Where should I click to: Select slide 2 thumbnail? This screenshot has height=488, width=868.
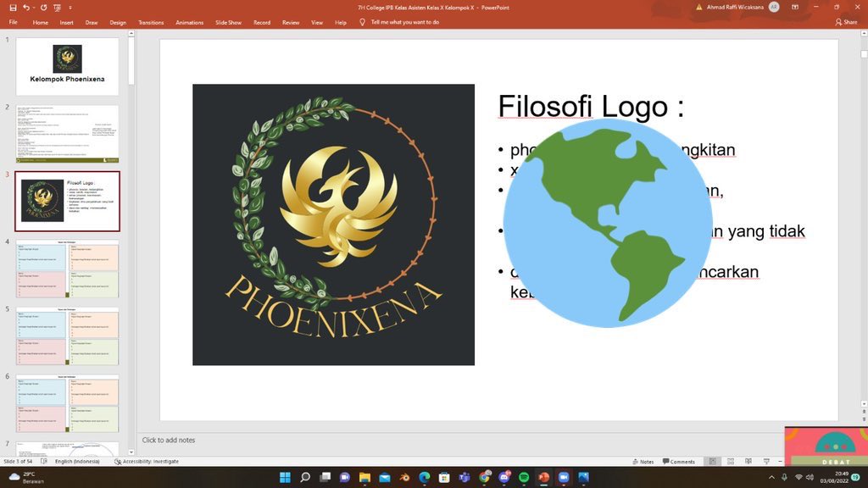[68, 134]
